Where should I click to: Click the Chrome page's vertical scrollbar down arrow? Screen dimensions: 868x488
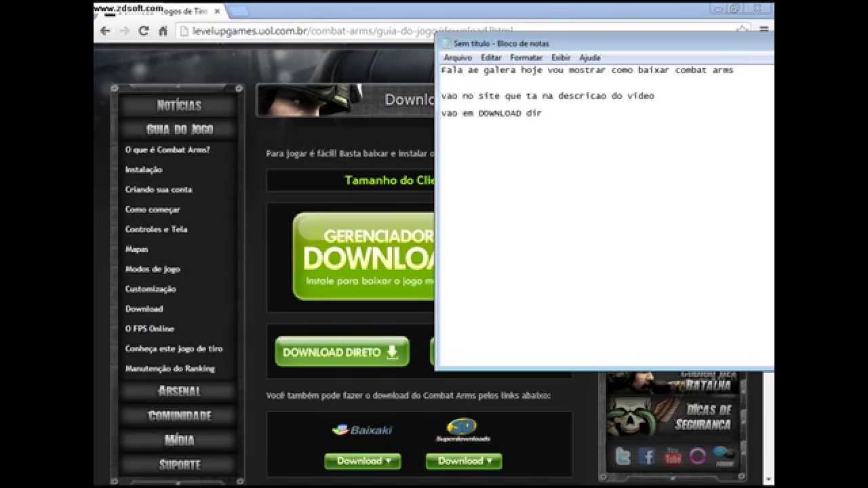coord(769,479)
